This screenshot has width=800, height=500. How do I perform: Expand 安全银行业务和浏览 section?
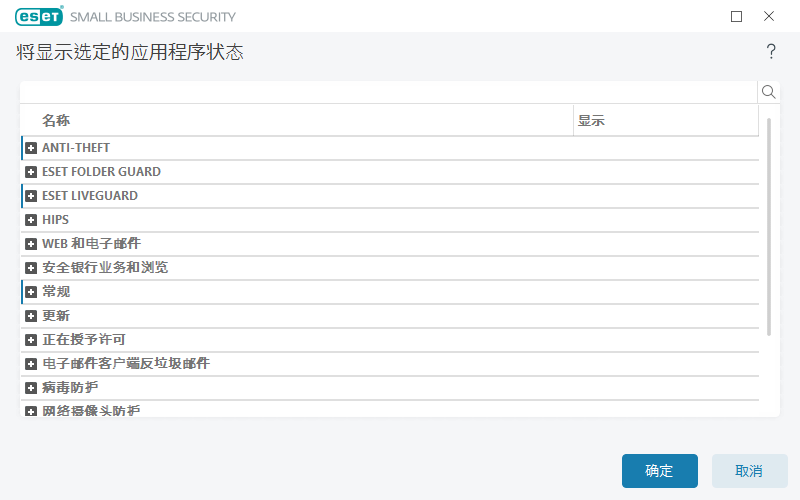click(x=31, y=268)
